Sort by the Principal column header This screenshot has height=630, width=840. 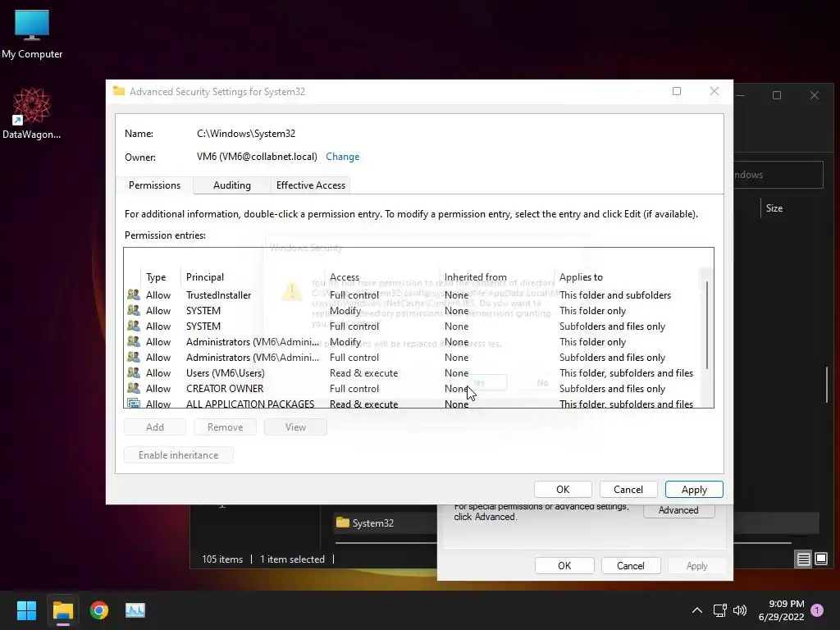tap(204, 277)
